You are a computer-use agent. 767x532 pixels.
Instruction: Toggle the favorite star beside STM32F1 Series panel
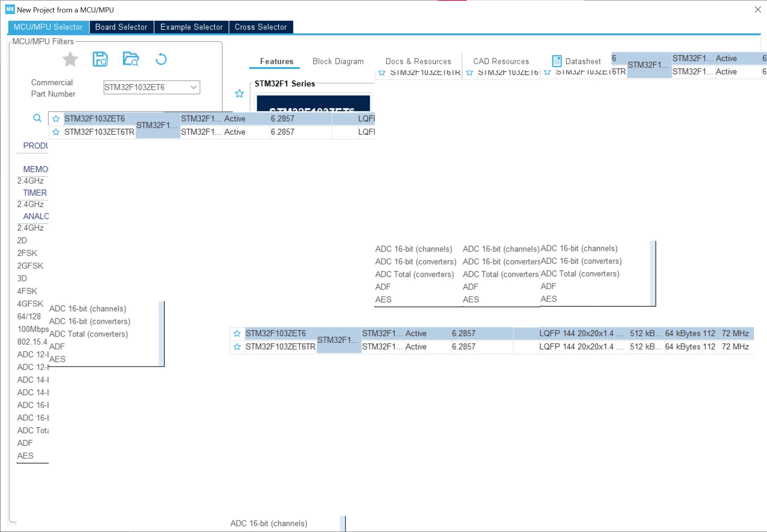239,94
